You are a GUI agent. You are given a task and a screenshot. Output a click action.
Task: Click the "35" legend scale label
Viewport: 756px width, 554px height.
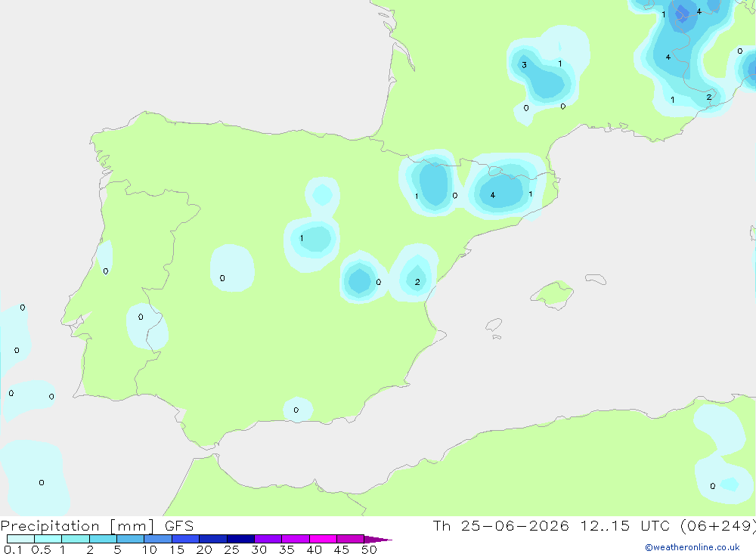coord(287,549)
